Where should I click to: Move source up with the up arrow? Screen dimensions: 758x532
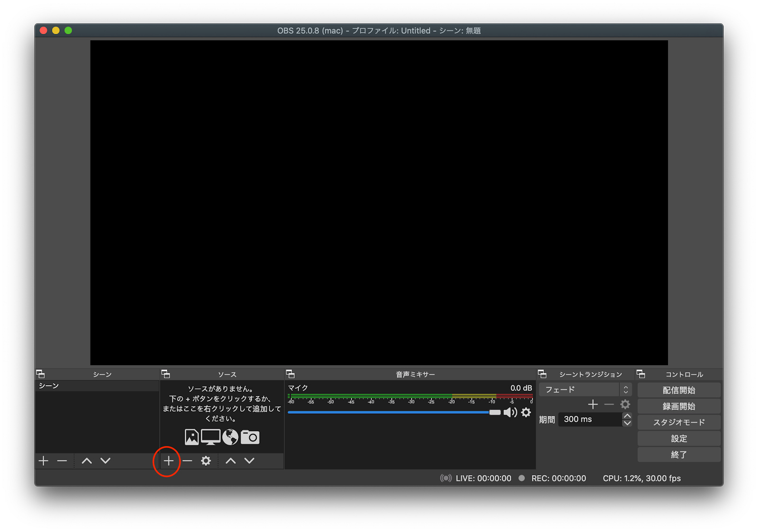[231, 460]
